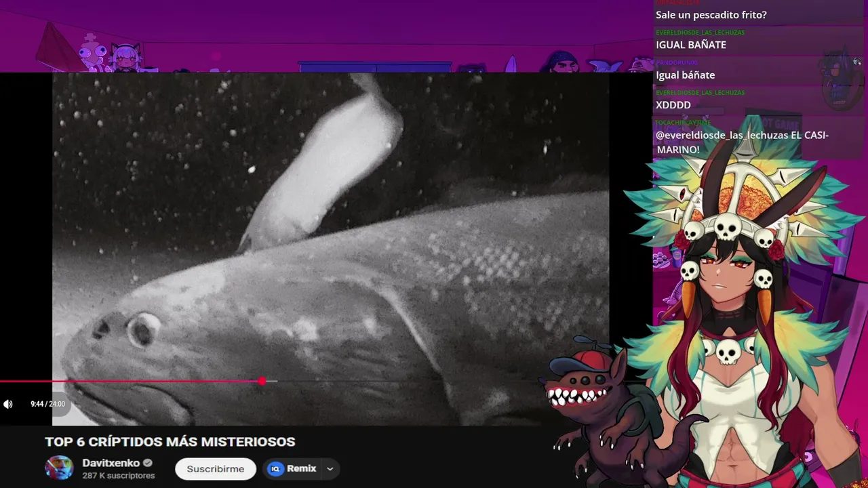
Task: Click the '@evereldiosde_las_lechuzas EL CASI-MARINO!' message
Action: (742, 142)
